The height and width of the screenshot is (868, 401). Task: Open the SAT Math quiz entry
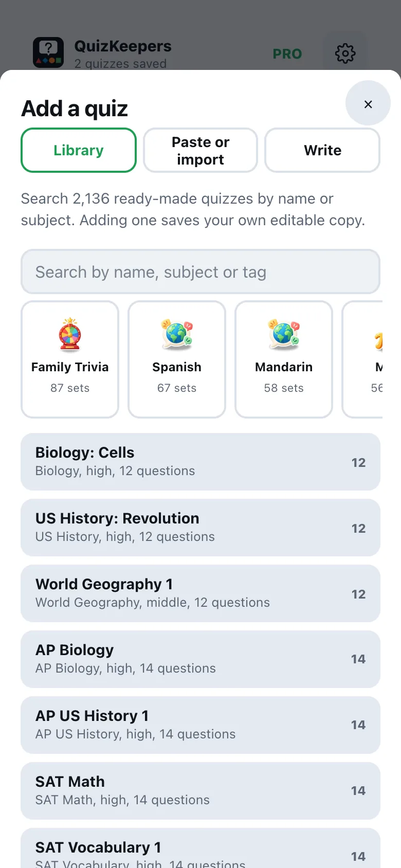point(200,791)
